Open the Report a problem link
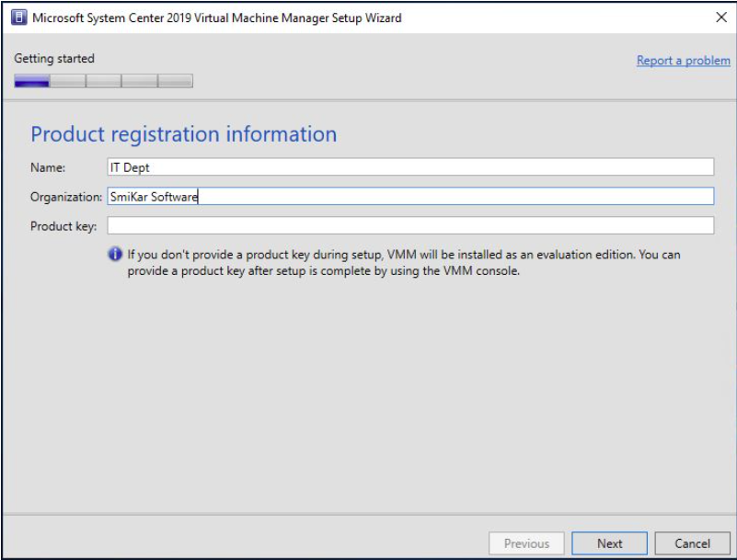Viewport: 737px width, 560px height. 684,61
